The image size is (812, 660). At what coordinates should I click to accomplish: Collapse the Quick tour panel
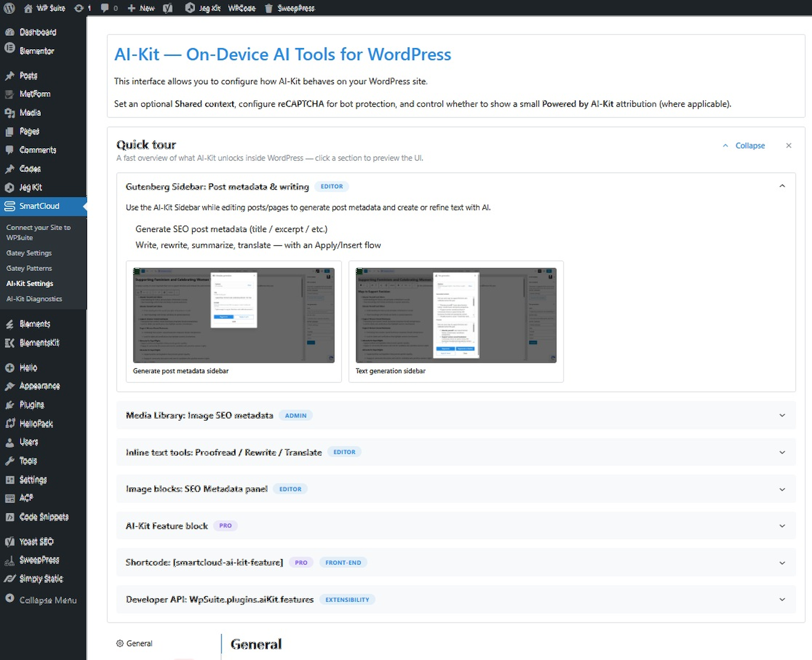744,146
